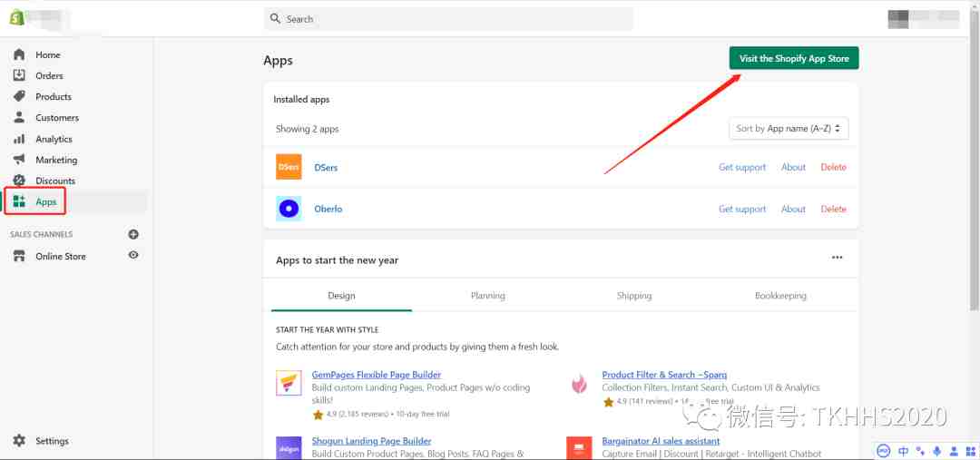Viewport: 980px width, 460px height.
Task: Click Visit the Shopify App Store button
Action: (x=794, y=58)
